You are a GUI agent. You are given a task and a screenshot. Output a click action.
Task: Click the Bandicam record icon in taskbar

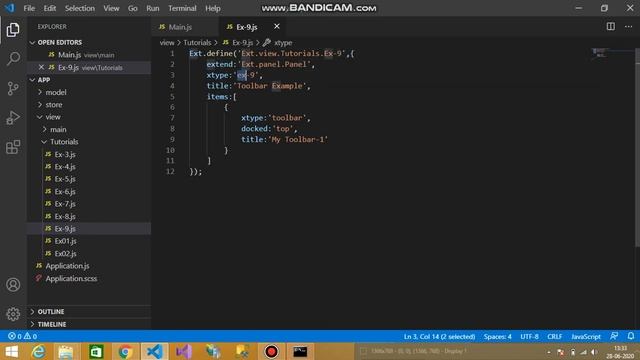click(x=271, y=351)
